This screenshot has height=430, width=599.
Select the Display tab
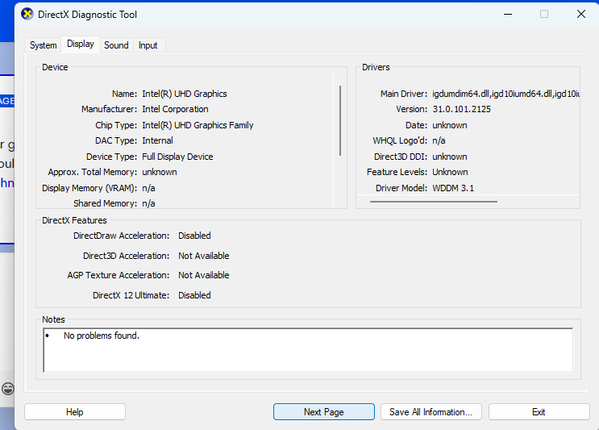[x=81, y=44]
